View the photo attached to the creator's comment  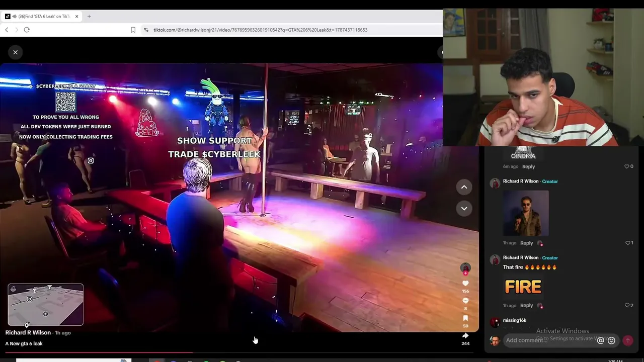[526, 213]
